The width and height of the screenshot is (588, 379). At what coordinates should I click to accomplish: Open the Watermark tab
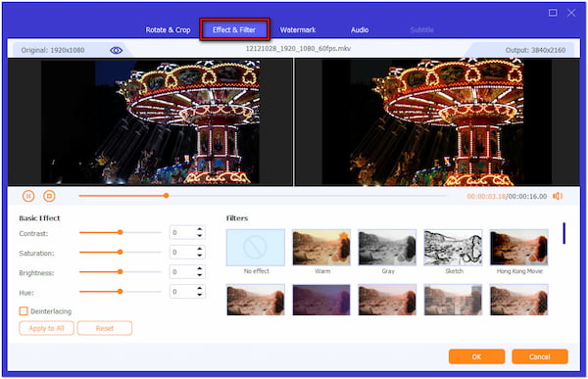point(298,30)
